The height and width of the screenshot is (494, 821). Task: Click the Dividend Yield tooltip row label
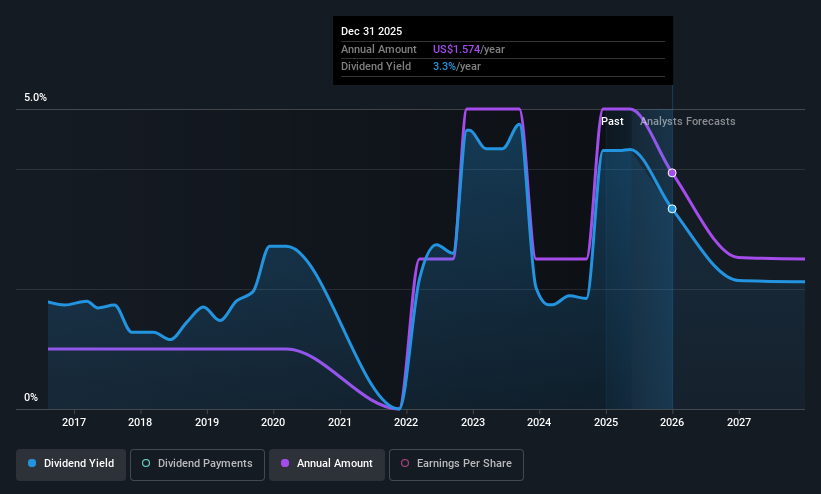376,67
